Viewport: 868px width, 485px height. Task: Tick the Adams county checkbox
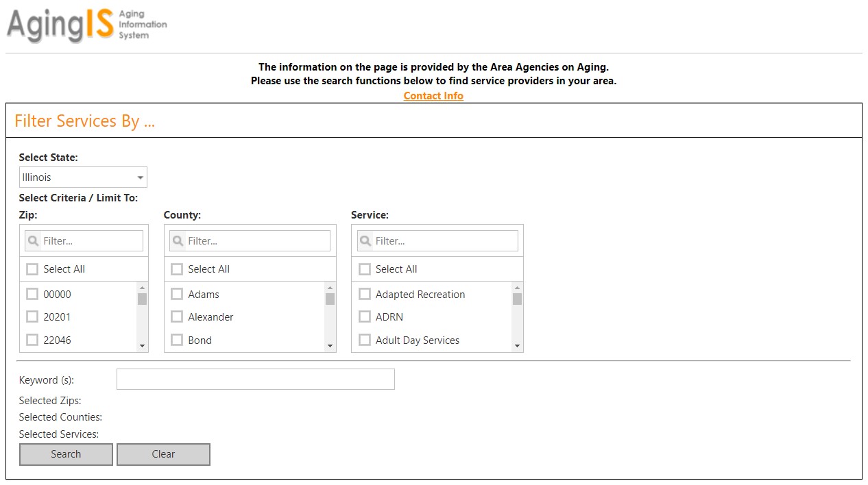pos(177,295)
